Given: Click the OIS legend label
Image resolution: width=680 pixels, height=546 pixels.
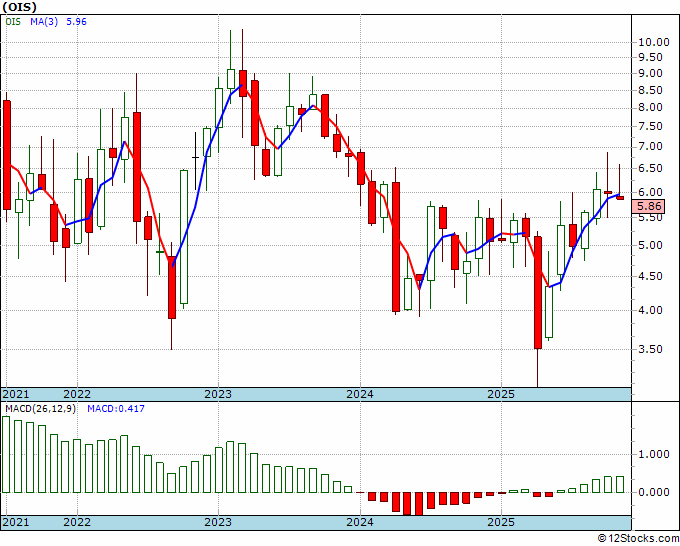Looking at the screenshot, I should [13, 22].
